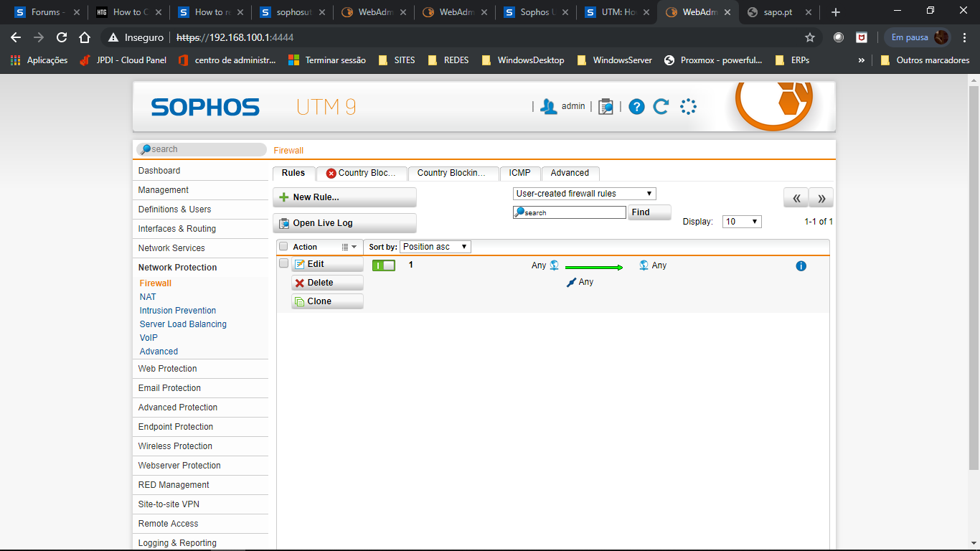This screenshot has width=980, height=551.
Task: Click the source Any network icon
Action: click(x=554, y=265)
